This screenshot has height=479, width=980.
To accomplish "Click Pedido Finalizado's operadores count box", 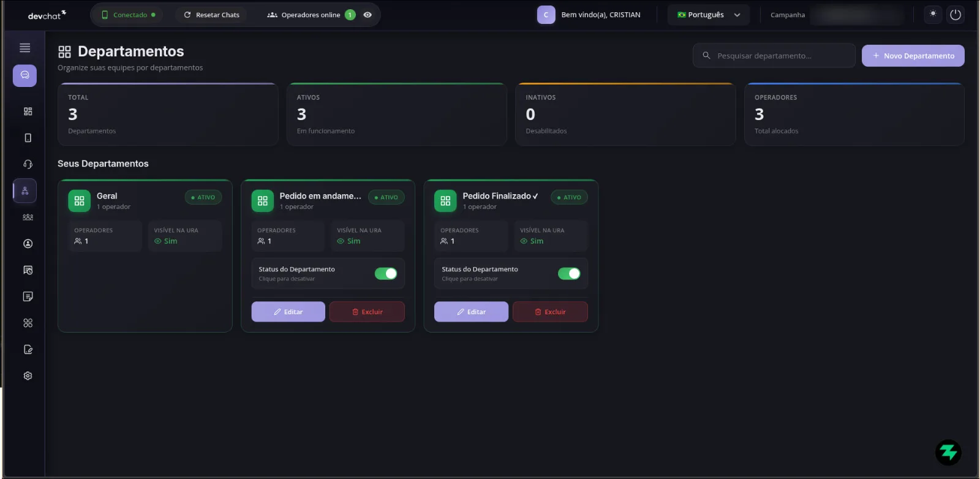I will [x=471, y=236].
